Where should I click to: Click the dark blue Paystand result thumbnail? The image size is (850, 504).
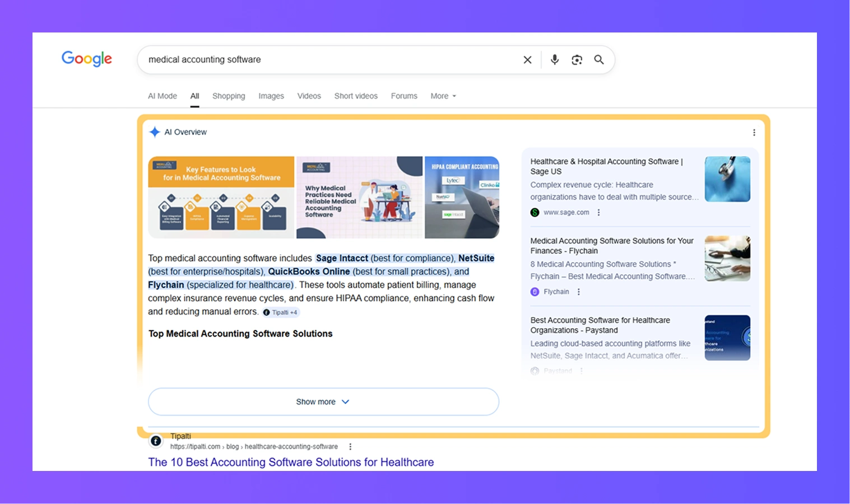(x=727, y=338)
